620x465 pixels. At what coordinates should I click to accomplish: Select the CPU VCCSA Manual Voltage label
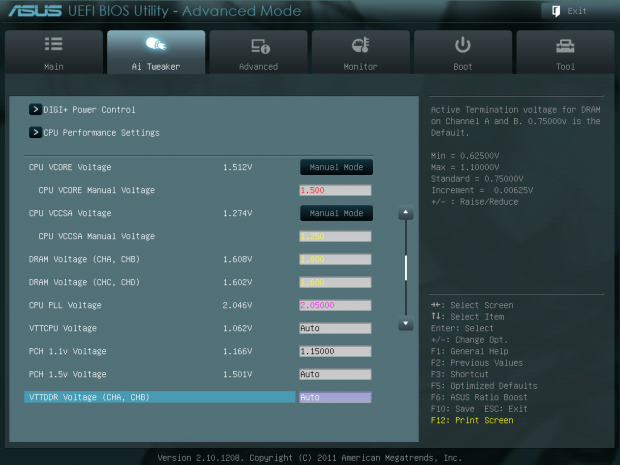tap(96, 236)
